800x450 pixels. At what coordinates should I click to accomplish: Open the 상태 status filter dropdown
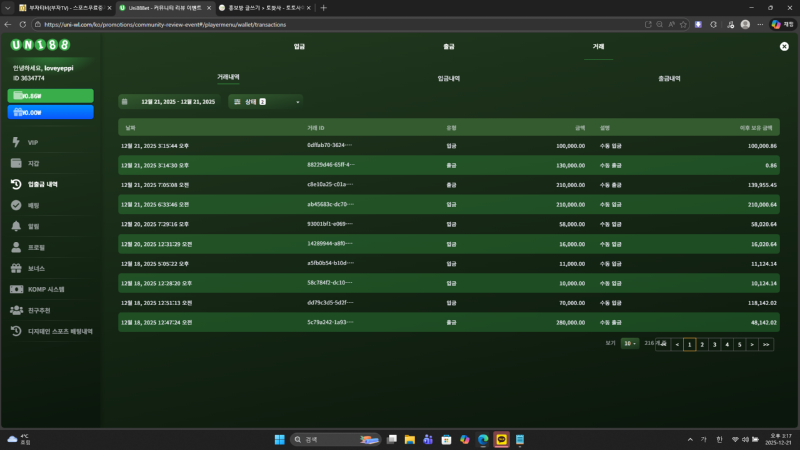click(x=265, y=101)
